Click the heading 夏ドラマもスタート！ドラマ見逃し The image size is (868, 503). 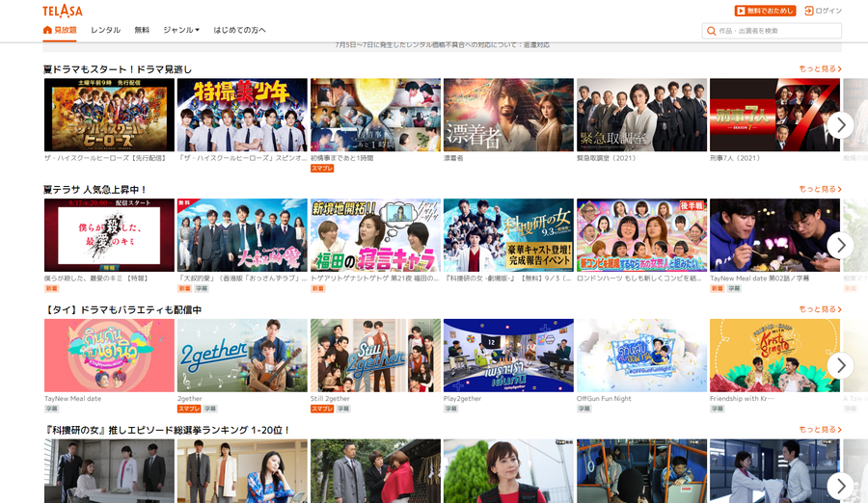(x=118, y=69)
